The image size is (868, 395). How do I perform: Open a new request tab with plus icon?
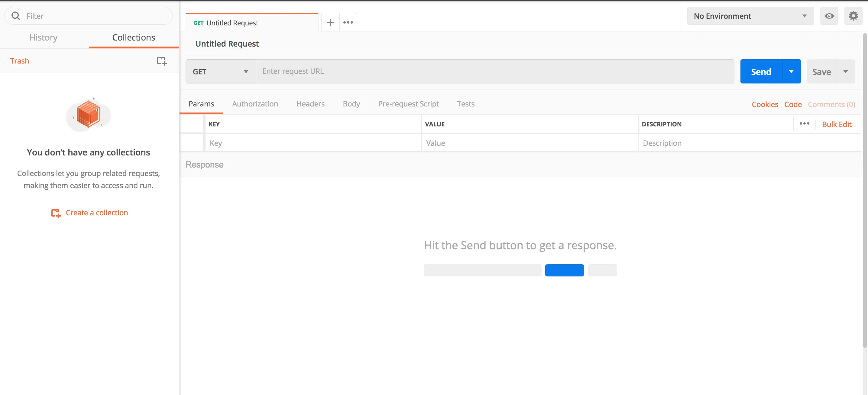[331, 22]
